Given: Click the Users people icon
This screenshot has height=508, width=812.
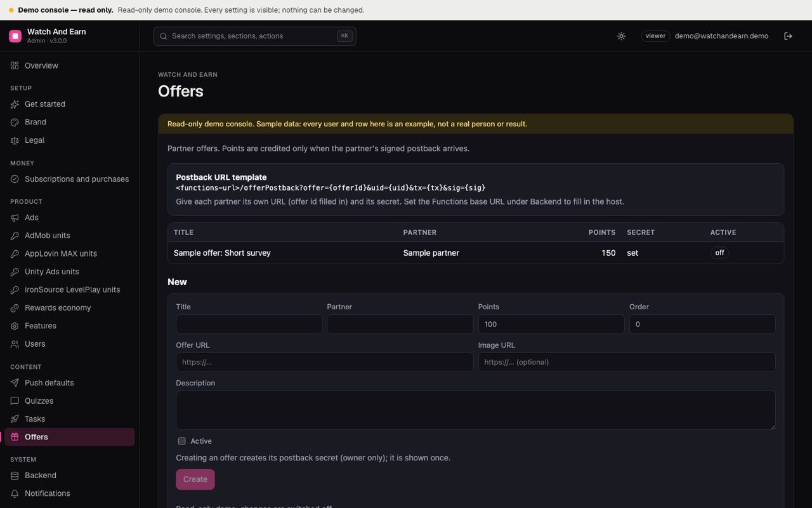Looking at the screenshot, I should [x=15, y=344].
